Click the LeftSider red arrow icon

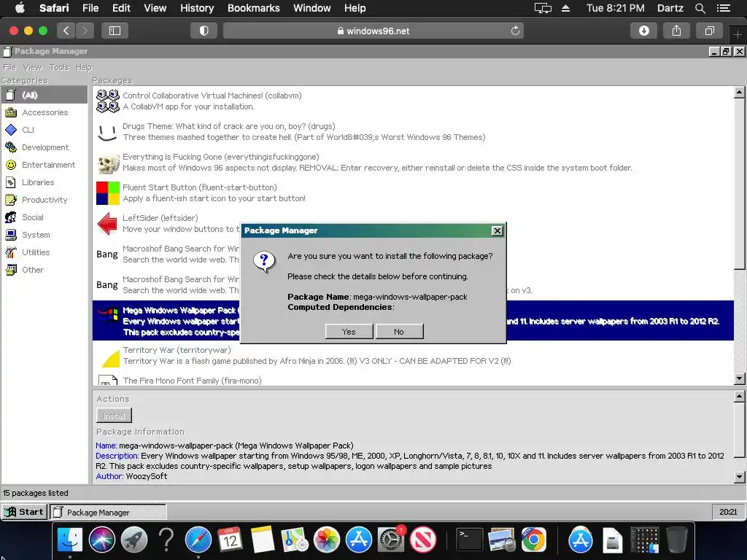108,223
